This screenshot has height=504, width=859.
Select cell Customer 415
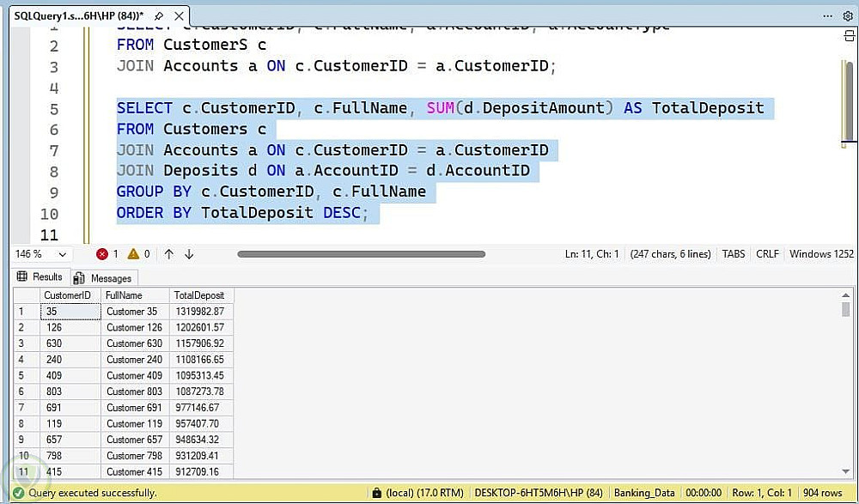pyautogui.click(x=135, y=471)
